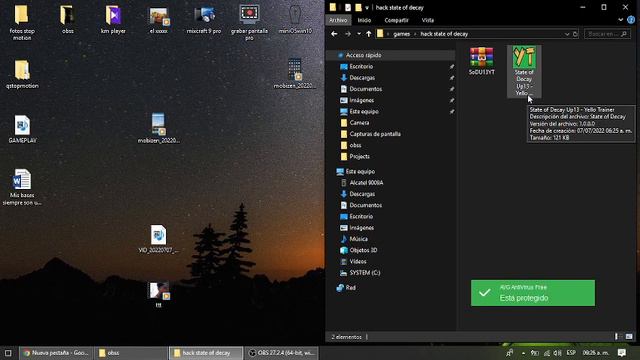Open the obss folder icon on the desktop
The height and width of the screenshot is (360, 640).
[68, 19]
